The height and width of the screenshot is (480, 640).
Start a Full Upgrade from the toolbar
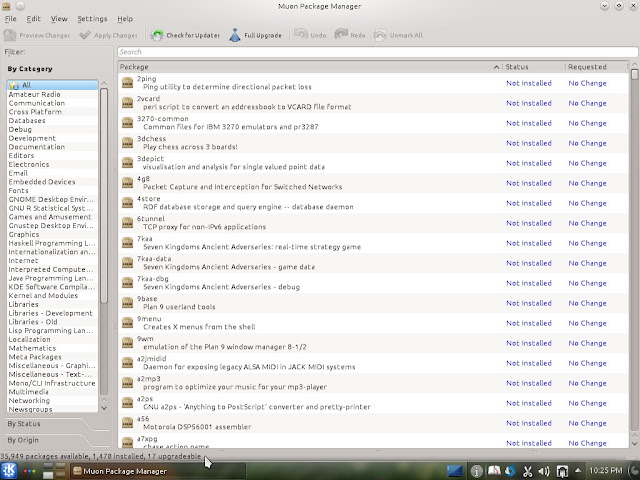pyautogui.click(x=256, y=35)
